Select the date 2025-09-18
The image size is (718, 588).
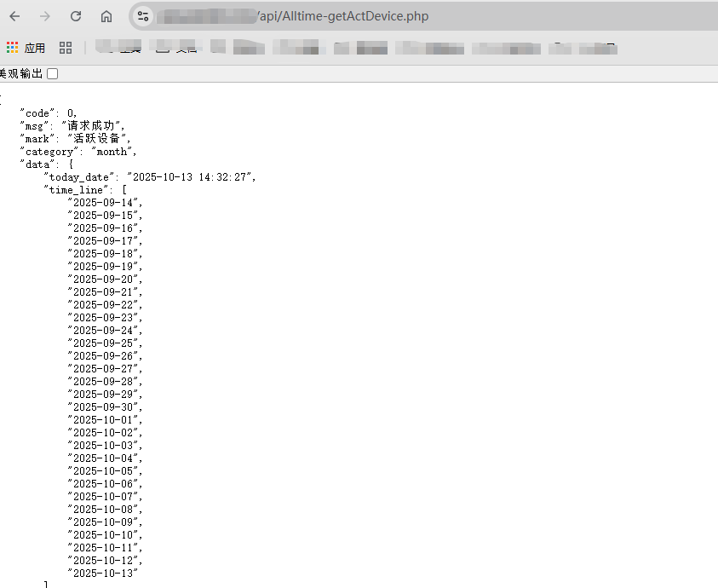[x=102, y=254]
